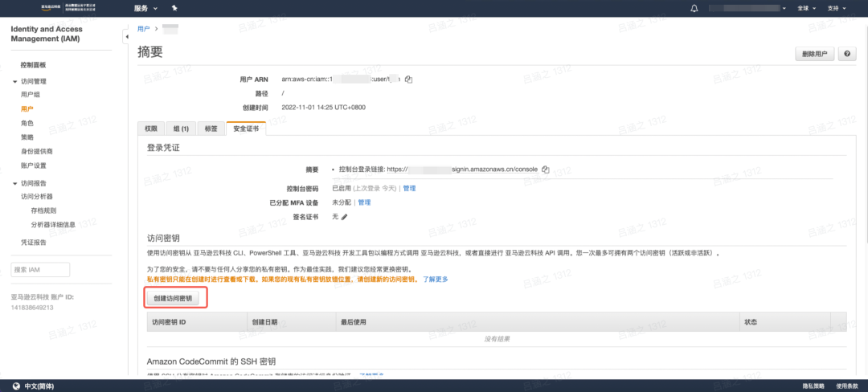Edit the 签名证书 with pencil icon
The width and height of the screenshot is (868, 392).
[344, 217]
